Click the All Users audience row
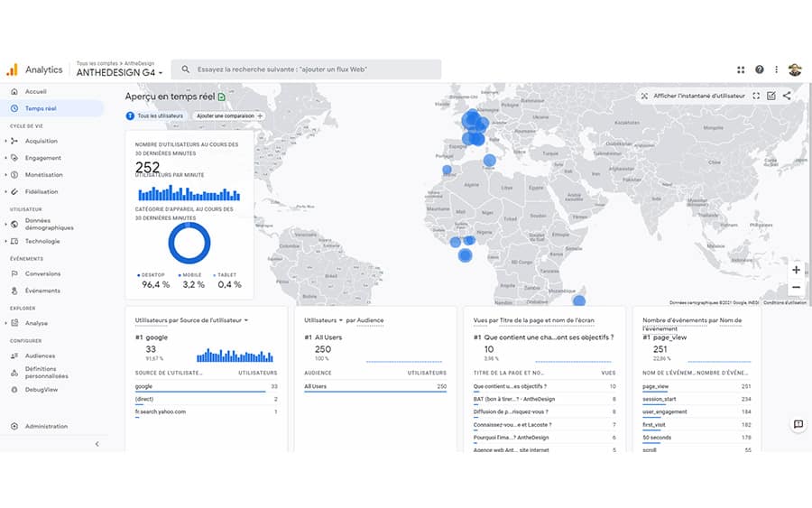This screenshot has height=508, width=812. coord(375,387)
